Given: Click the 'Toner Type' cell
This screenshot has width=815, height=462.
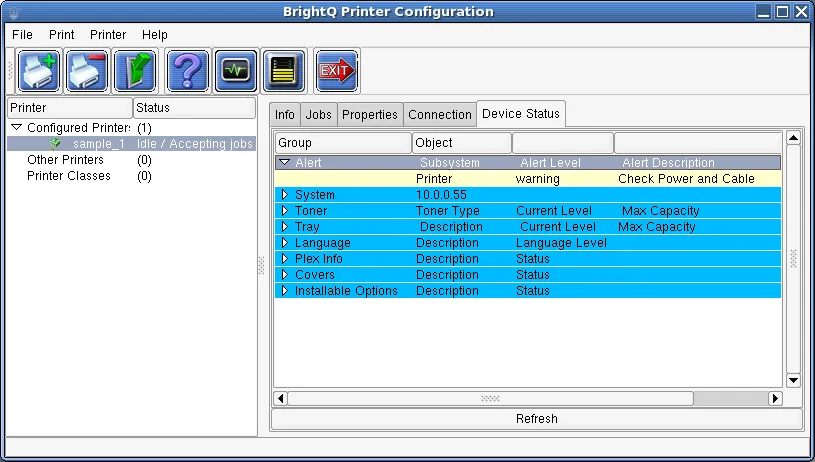Looking at the screenshot, I should tap(448, 211).
